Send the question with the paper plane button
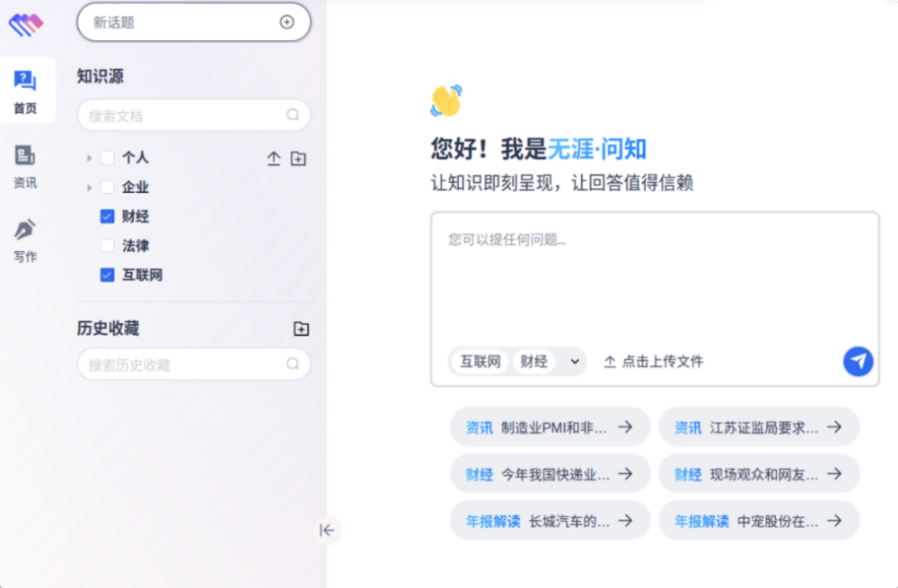The image size is (898, 588). click(x=858, y=361)
